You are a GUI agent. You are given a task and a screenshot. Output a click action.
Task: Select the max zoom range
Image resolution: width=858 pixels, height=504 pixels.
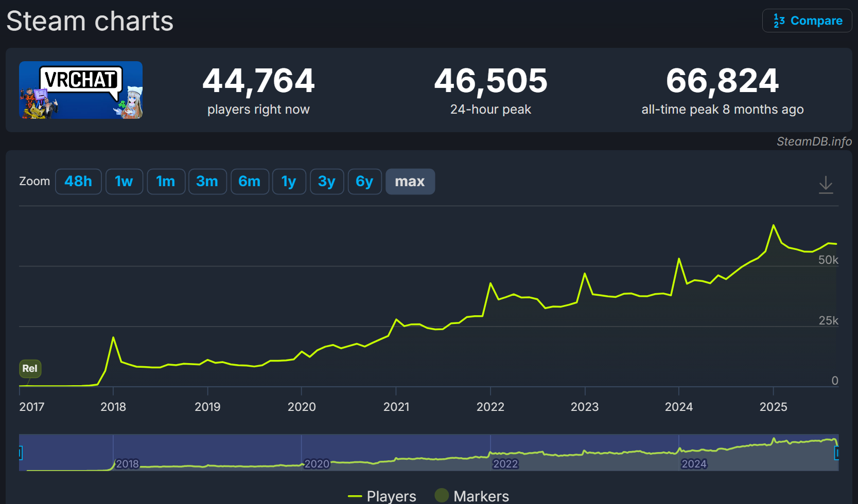coord(410,182)
